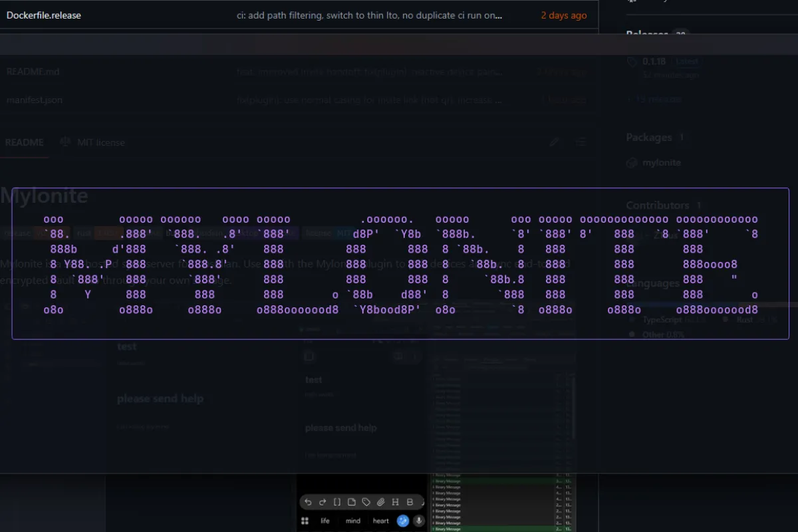Open the 'ci: add path filtering' commit message
The width and height of the screenshot is (798, 532).
(369, 15)
